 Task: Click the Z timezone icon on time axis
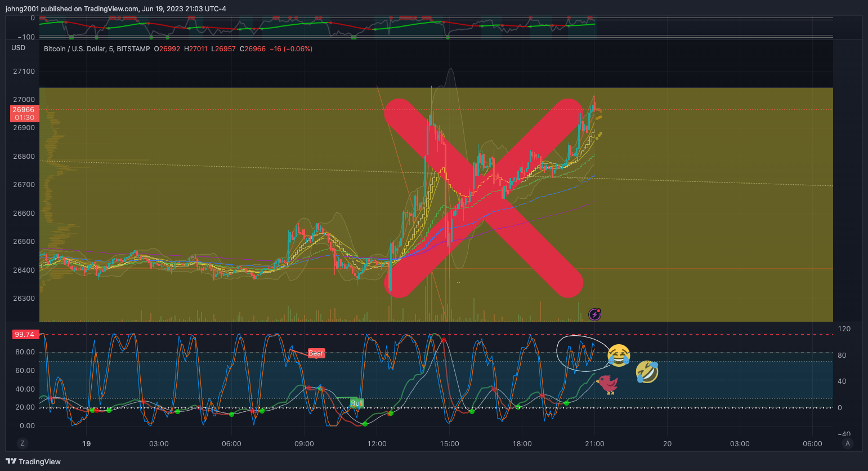(x=23, y=443)
